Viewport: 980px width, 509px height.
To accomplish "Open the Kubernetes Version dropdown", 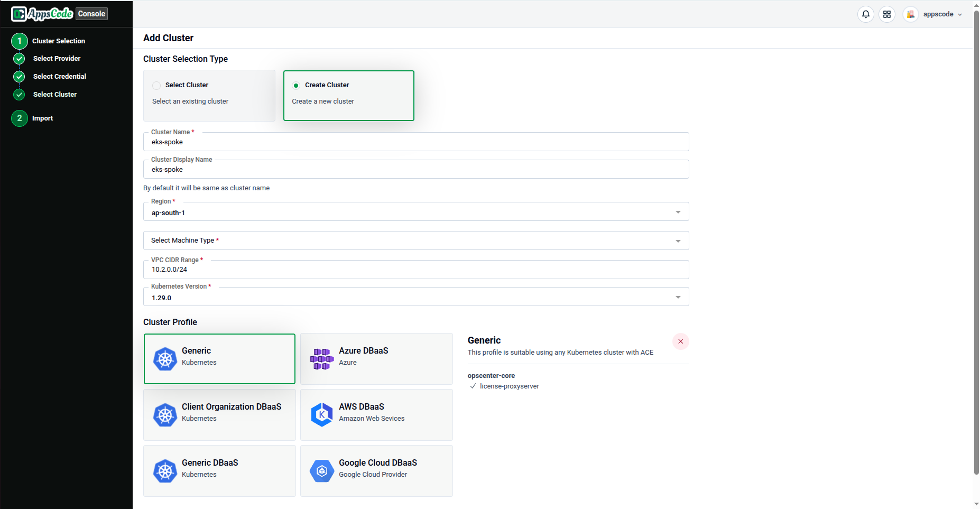I will [x=416, y=297].
